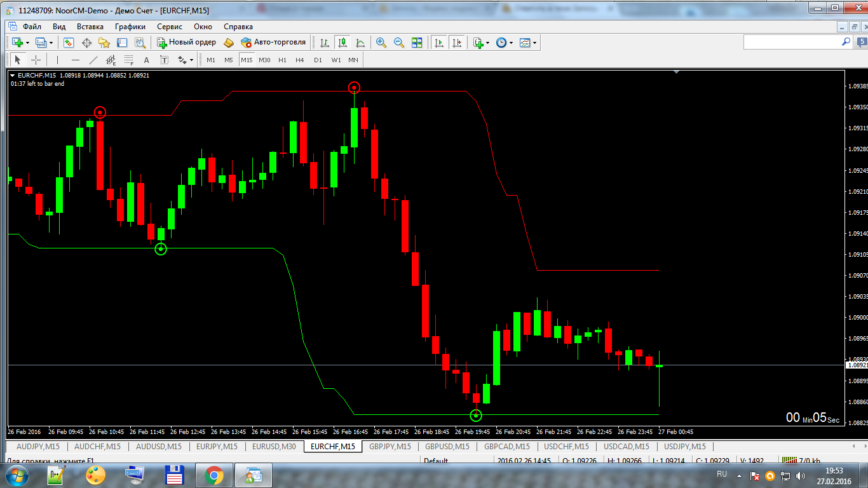Viewport: 868px width, 488px height.
Task: Switch to the GBPUSD,M15 chart tab
Action: [447, 446]
